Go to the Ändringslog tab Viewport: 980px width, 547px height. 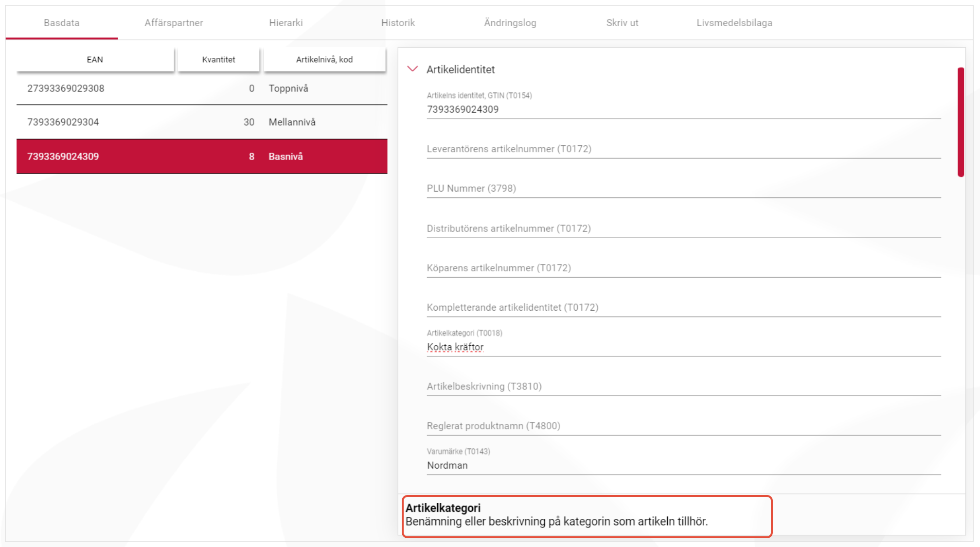[510, 23]
